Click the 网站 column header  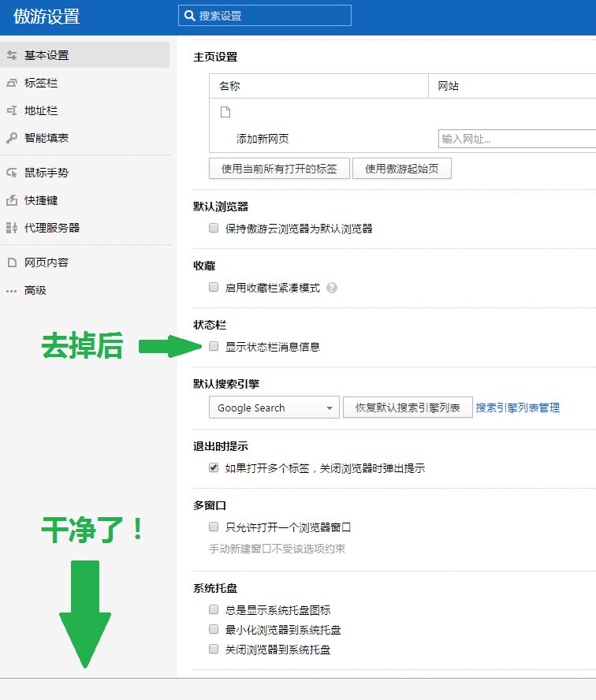512,86
